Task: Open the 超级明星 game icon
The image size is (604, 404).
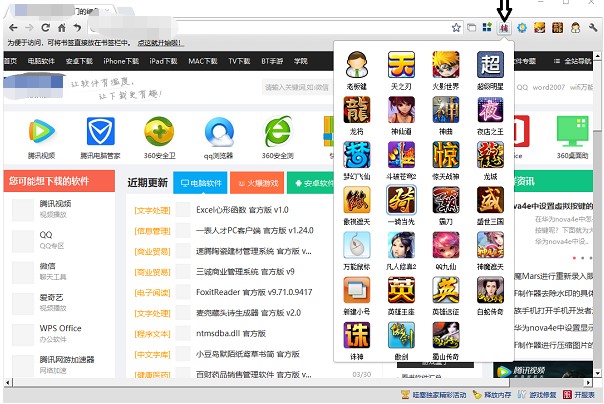Action: 490,65
